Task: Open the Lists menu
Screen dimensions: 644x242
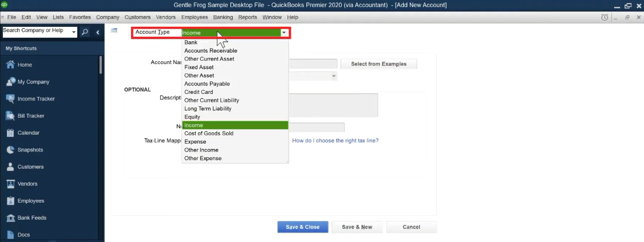Action: click(x=58, y=17)
